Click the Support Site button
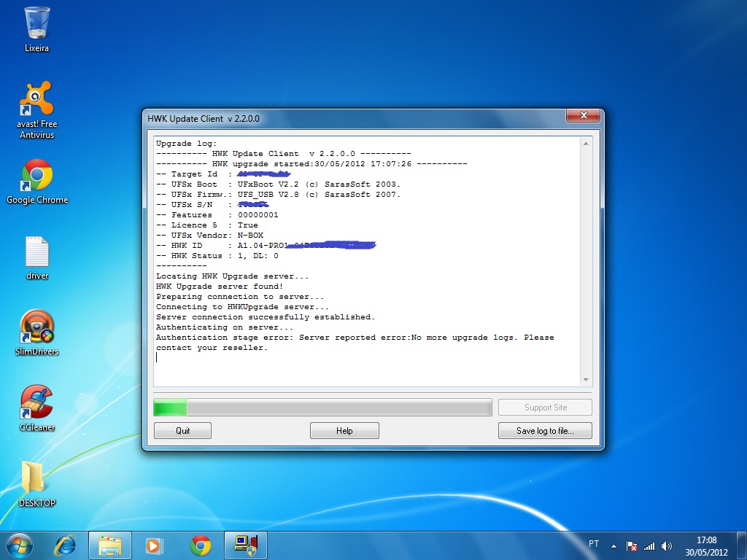The image size is (747, 560). coord(545,407)
